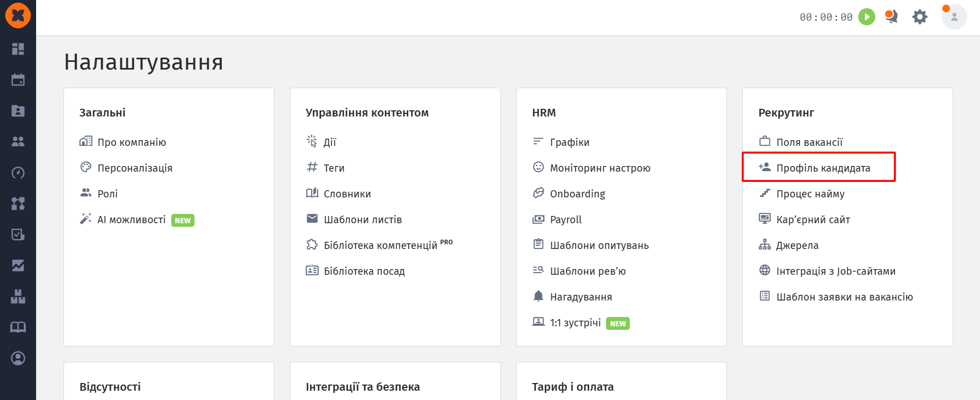Open Графіки in HRM section
The height and width of the screenshot is (400, 980).
[561, 142]
